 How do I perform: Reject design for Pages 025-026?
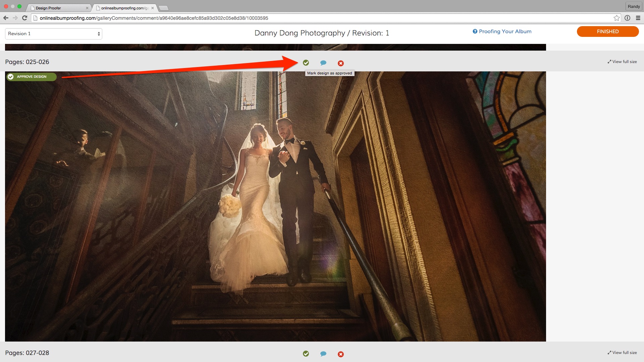coord(341,63)
